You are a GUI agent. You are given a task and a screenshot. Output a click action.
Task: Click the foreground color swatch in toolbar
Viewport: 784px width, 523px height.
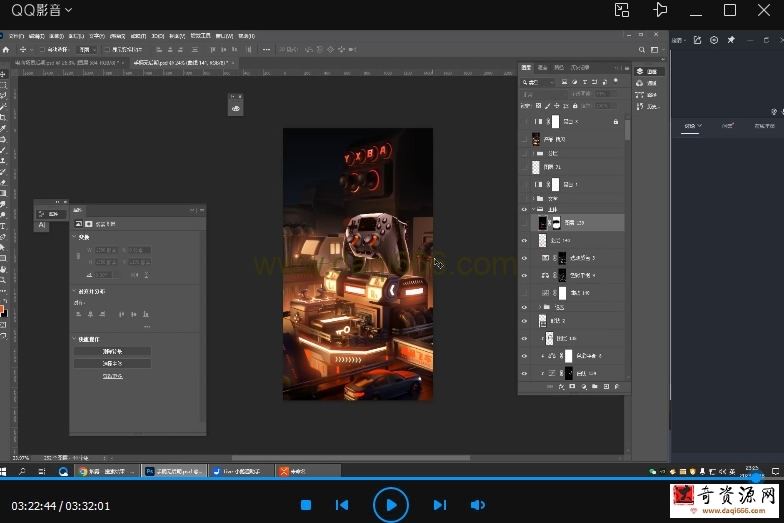click(2, 310)
